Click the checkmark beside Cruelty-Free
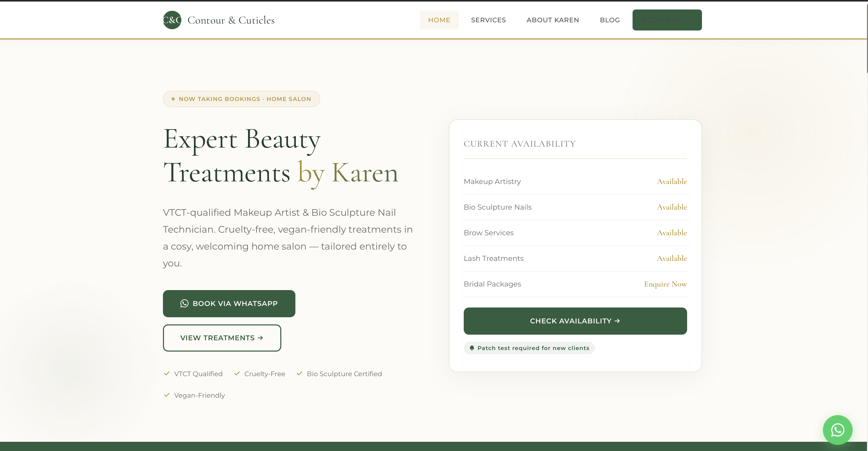This screenshot has width=868, height=451. tap(237, 373)
